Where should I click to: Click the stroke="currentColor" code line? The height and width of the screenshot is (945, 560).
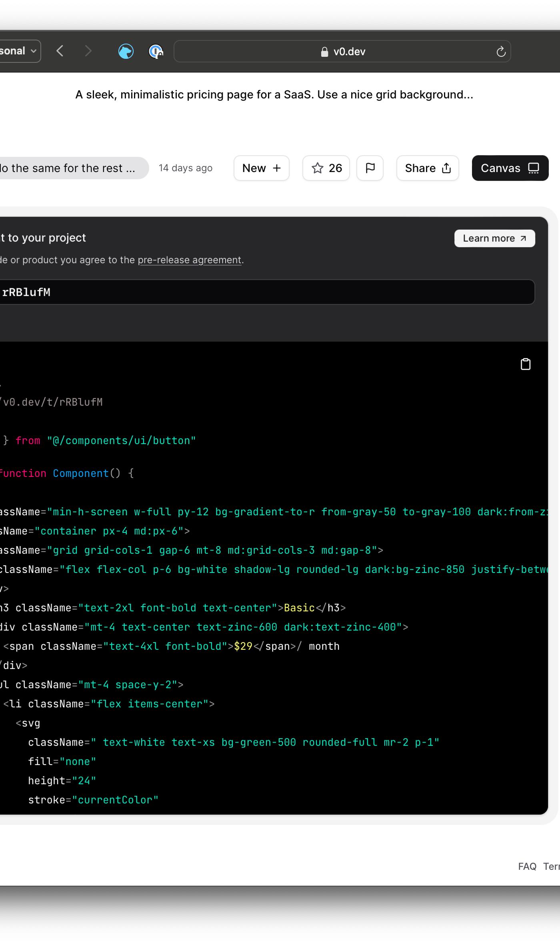tap(93, 800)
